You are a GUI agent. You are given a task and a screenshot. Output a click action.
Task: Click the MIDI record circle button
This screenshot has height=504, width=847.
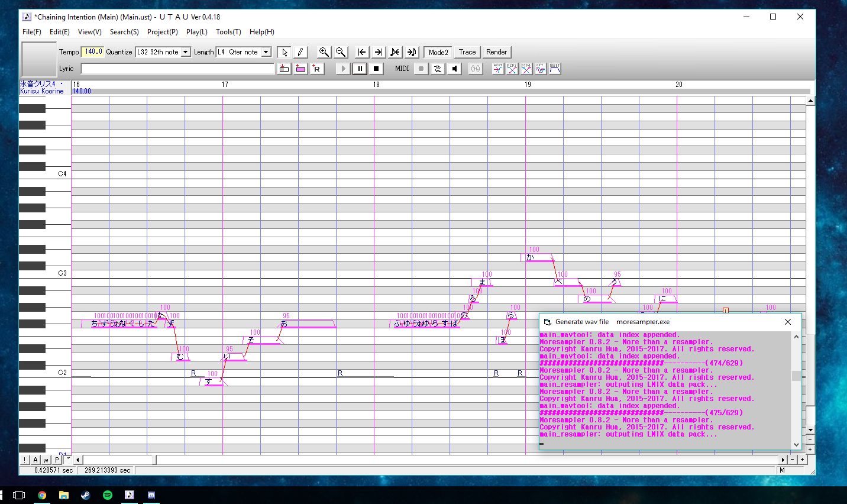click(421, 69)
